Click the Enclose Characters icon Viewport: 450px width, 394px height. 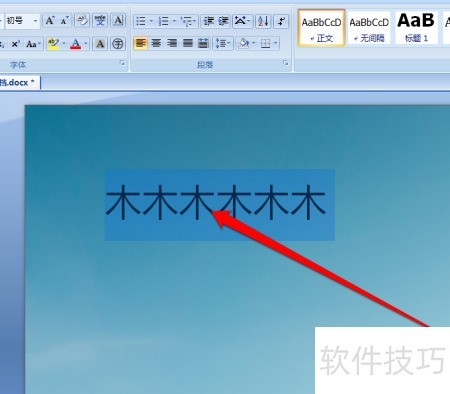coord(118,44)
